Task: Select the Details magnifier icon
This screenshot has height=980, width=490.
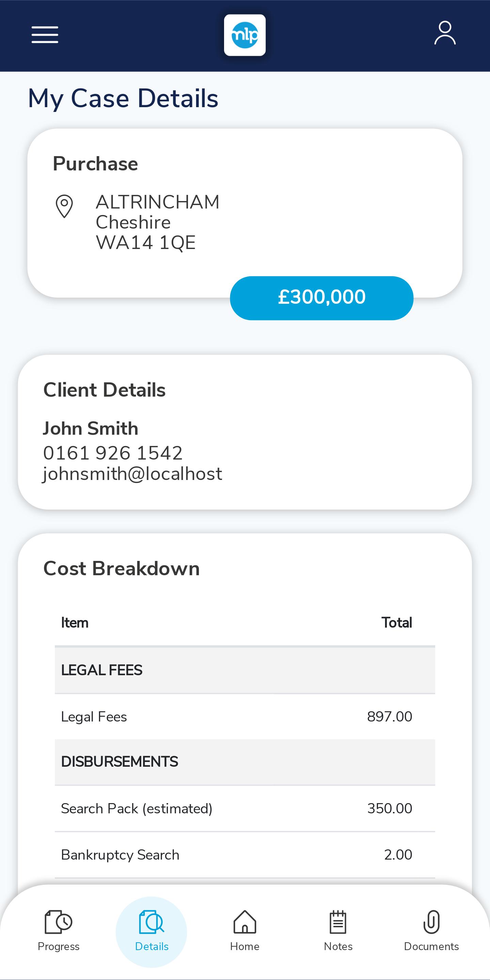Action: point(152,922)
